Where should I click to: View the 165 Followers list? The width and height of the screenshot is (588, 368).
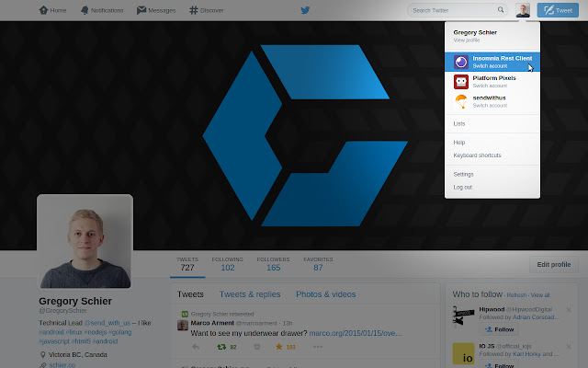click(x=274, y=264)
